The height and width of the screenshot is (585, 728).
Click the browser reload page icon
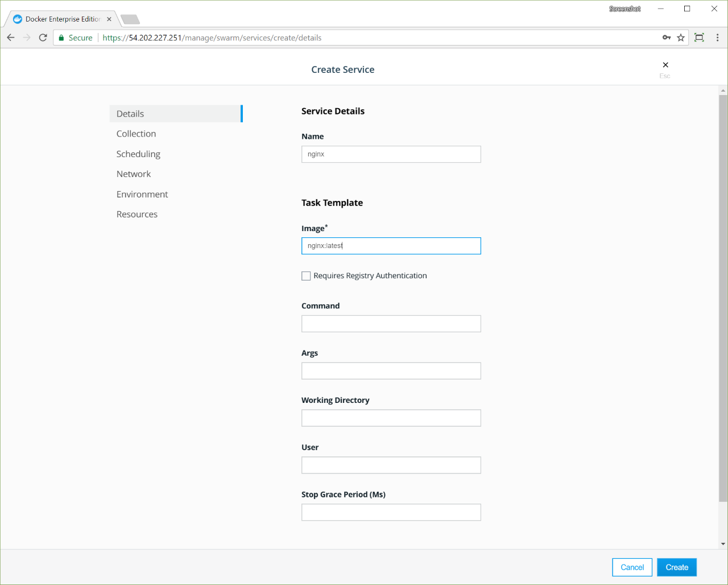(x=43, y=38)
